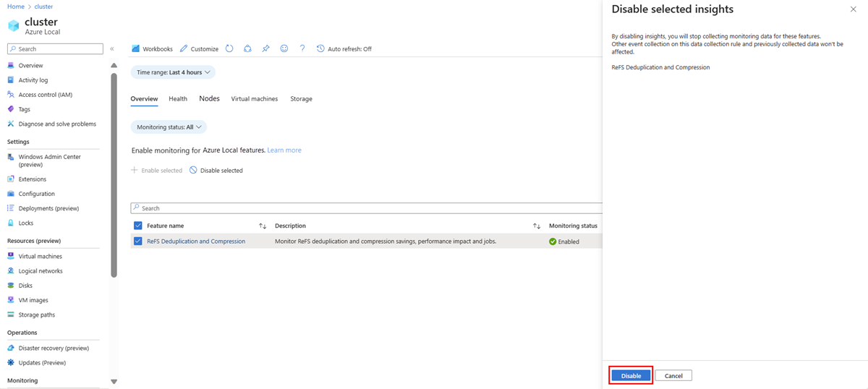
Task: Open Auto refresh: Off setting
Action: pos(344,49)
